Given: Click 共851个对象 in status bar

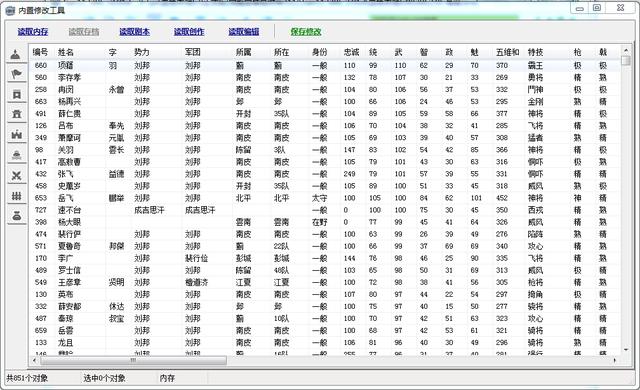Looking at the screenshot, I should (27, 378).
